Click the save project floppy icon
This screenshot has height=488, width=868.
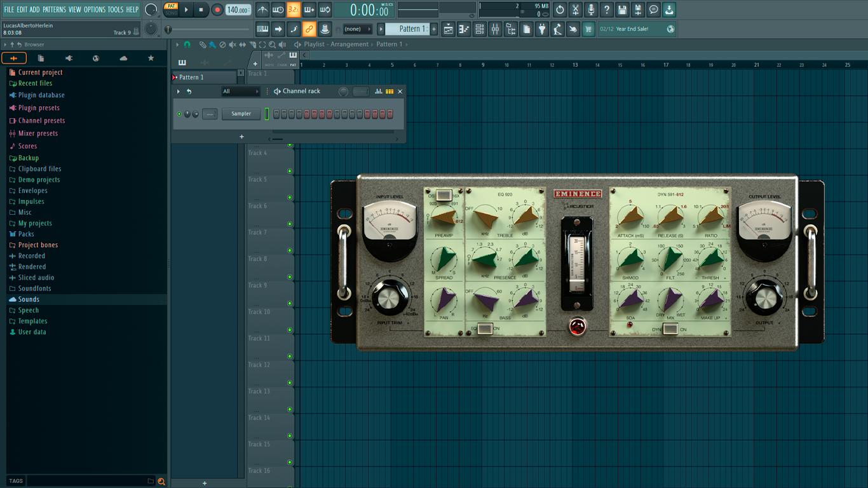(622, 10)
